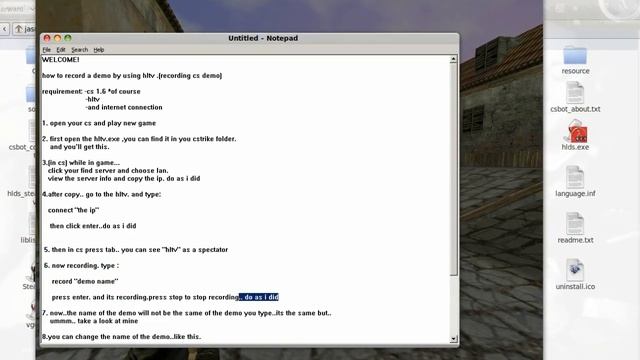The image size is (640, 360).
Task: Open the Help menu in Notepad
Action: point(99,50)
